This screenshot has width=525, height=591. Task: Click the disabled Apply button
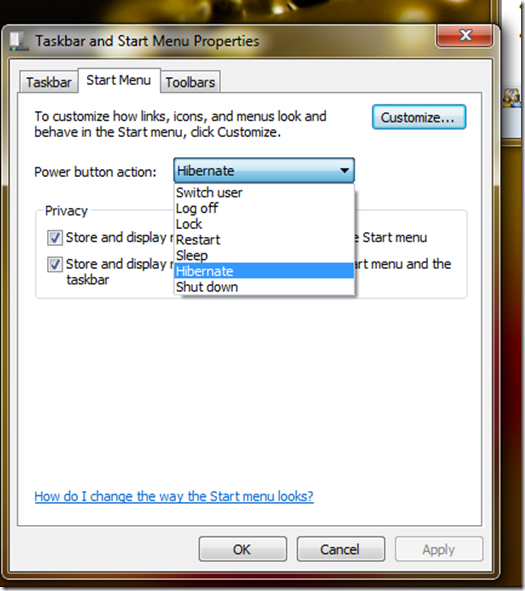439,549
